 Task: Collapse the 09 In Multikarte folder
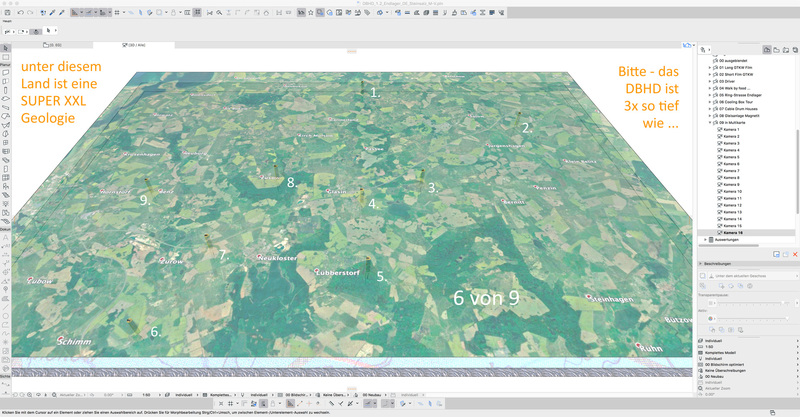[x=709, y=123]
